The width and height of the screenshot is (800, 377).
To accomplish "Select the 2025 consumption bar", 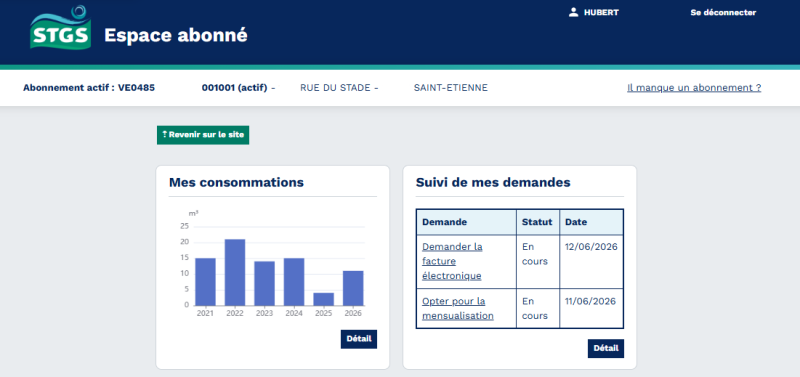I will click(x=323, y=299).
